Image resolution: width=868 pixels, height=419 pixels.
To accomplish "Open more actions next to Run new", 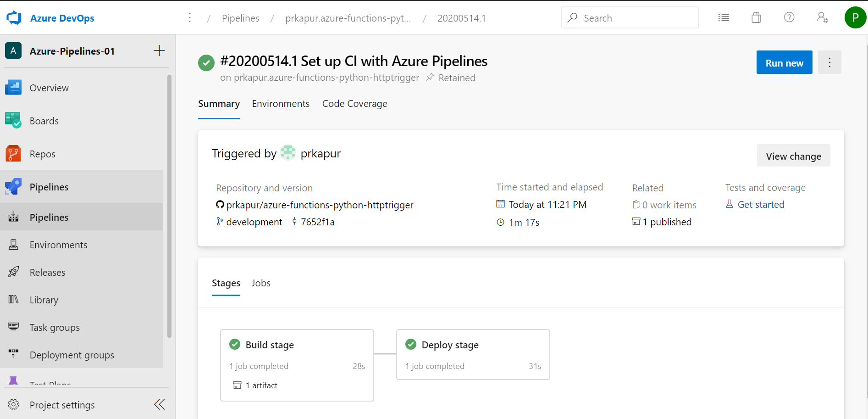I will click(829, 62).
